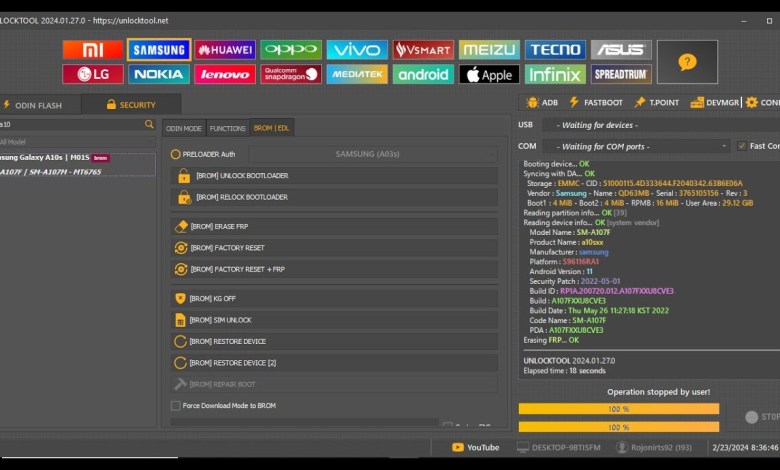Pick the ASUS brand logo
The width and height of the screenshot is (780, 470).
(x=621, y=50)
